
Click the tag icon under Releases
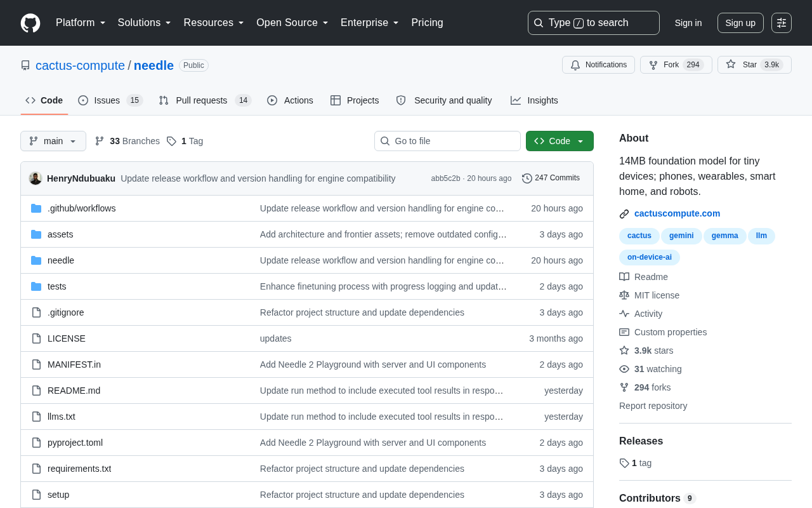click(624, 463)
